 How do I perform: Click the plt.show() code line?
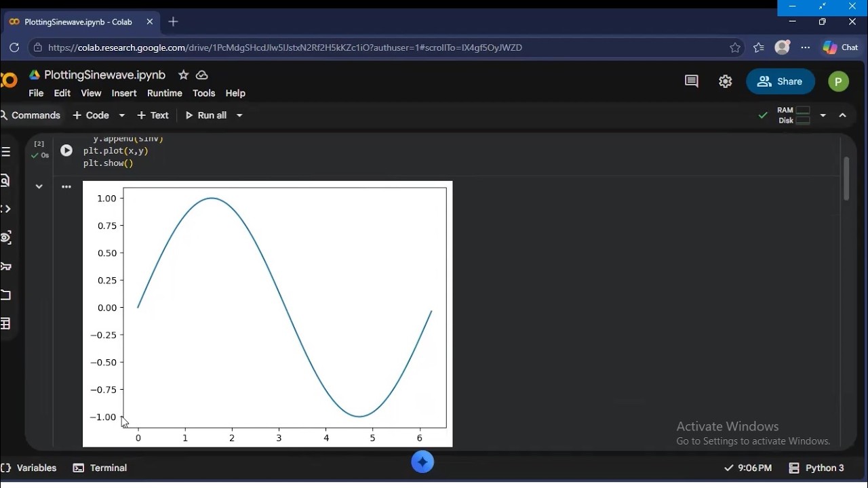(108, 163)
